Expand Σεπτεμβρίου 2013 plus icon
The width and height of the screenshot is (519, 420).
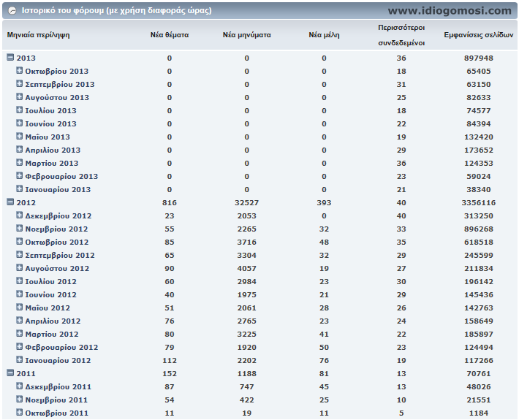(20, 84)
